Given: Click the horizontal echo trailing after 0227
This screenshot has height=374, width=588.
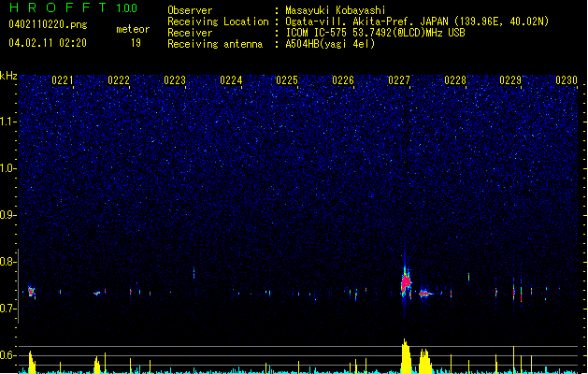Looking at the screenshot, I should tap(425, 294).
